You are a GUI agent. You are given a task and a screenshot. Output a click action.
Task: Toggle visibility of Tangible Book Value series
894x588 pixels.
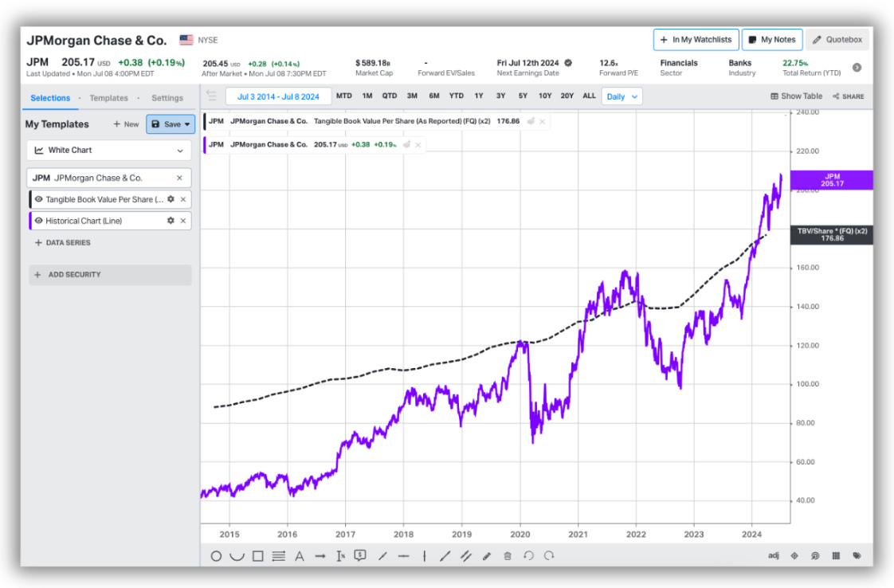point(39,199)
